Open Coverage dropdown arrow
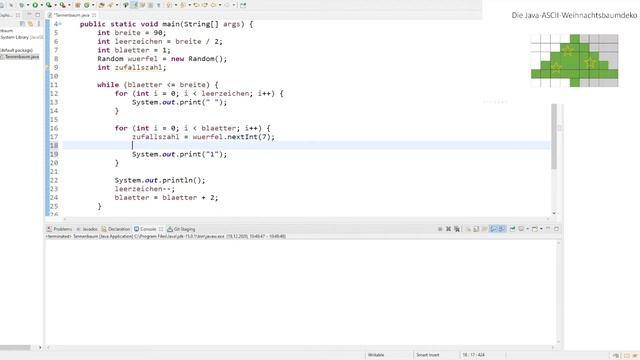This screenshot has height=360, width=640. pos(56,5)
